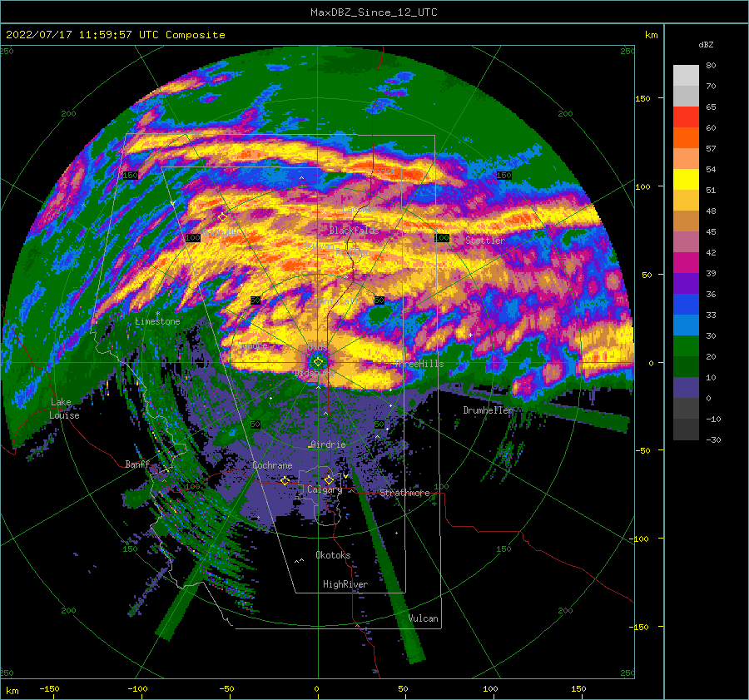Click the MaxDBZ_Since_12_UTC title
Image resolution: width=749 pixels, height=700 pixels.
[x=374, y=12]
